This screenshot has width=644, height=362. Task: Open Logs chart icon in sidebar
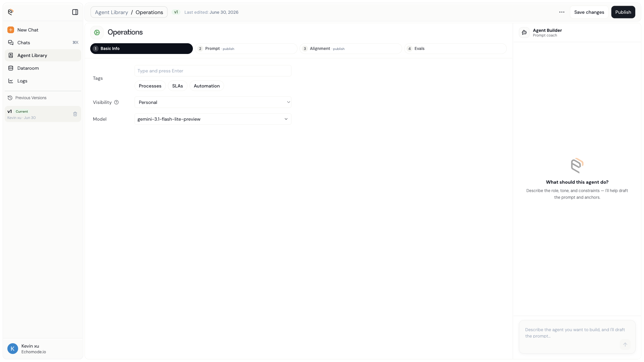[11, 81]
